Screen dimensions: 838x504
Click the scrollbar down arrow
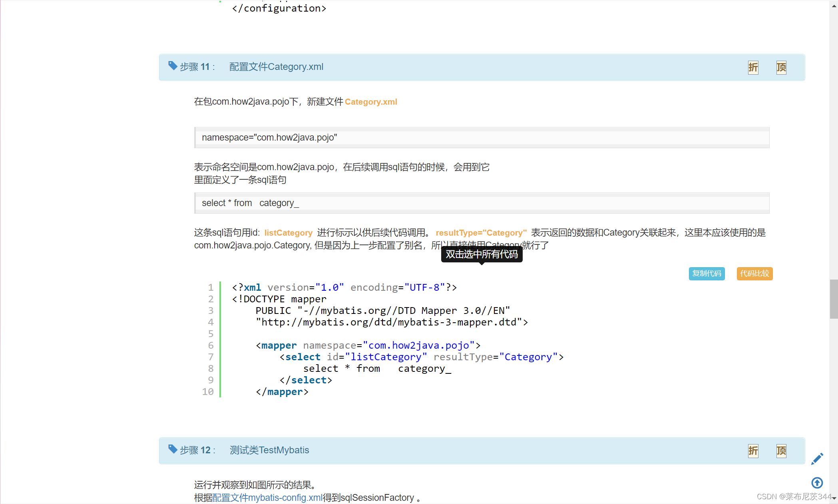(834, 498)
